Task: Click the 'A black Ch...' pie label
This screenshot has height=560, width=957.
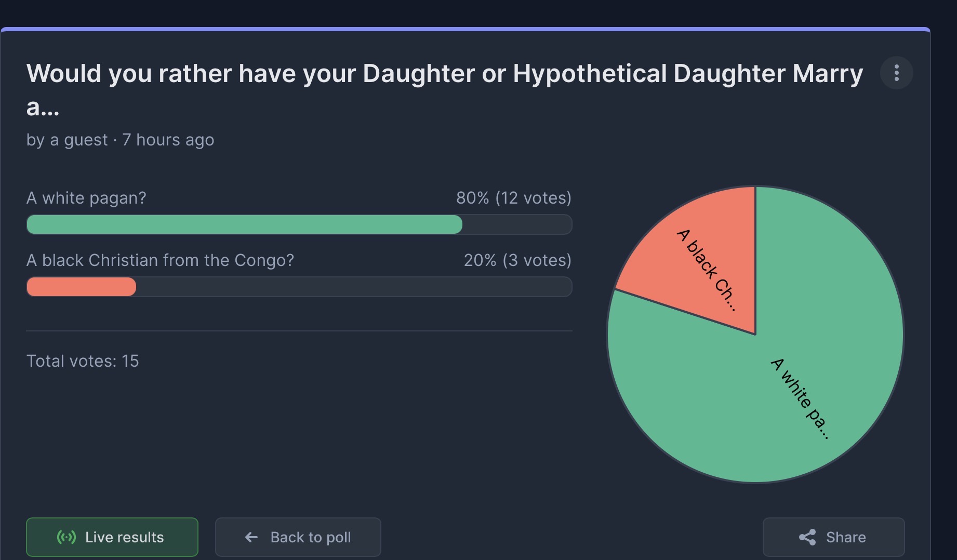Action: [707, 270]
